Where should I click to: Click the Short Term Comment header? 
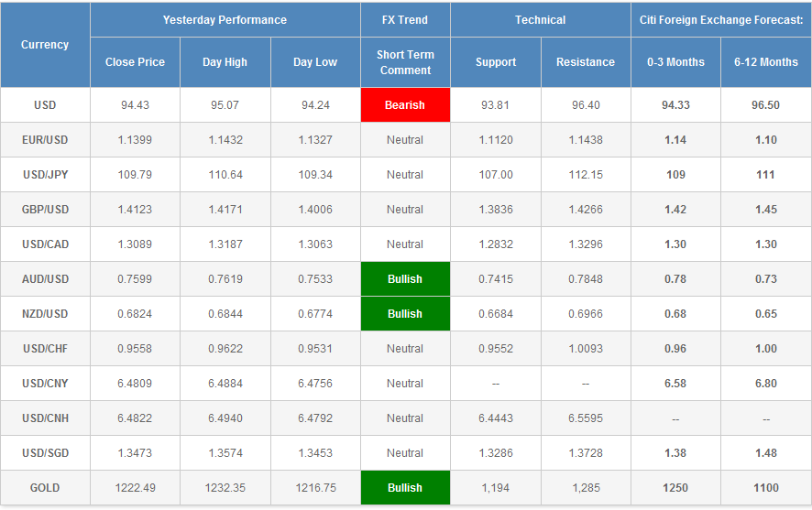click(405, 62)
